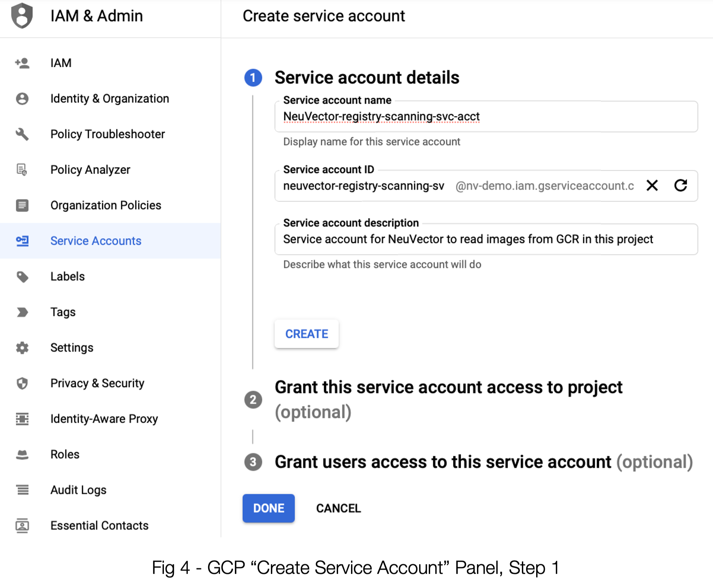
Task: Click the Policy Troubleshooter wrench icon
Action: coord(22,134)
